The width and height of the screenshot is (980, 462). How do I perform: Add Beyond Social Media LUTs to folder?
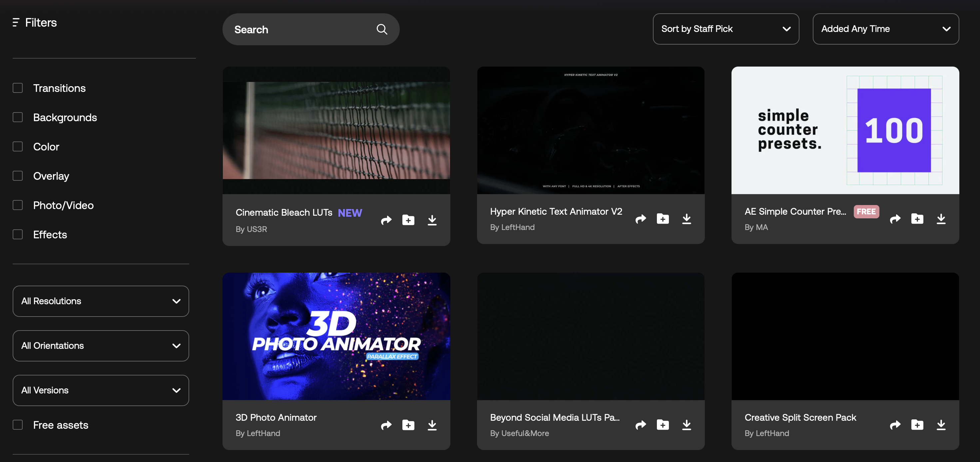tap(662, 425)
